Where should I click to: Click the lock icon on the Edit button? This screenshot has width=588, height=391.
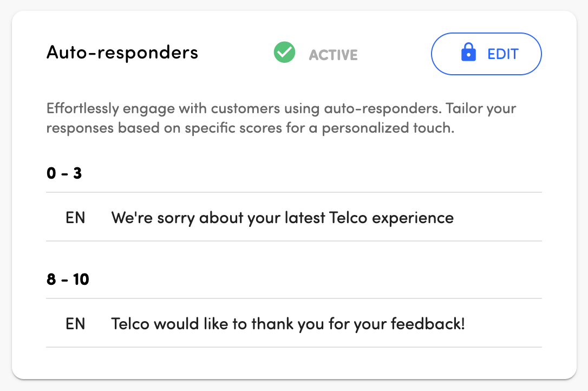[467, 54]
